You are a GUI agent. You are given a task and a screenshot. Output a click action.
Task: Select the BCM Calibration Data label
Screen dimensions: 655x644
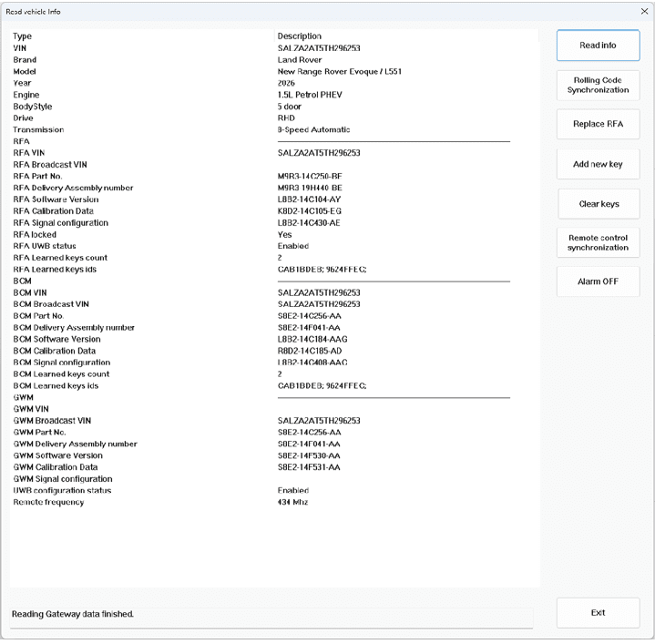click(x=55, y=351)
